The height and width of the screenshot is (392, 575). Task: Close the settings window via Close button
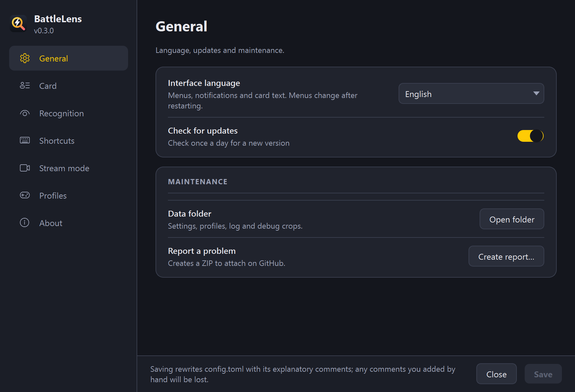496,374
